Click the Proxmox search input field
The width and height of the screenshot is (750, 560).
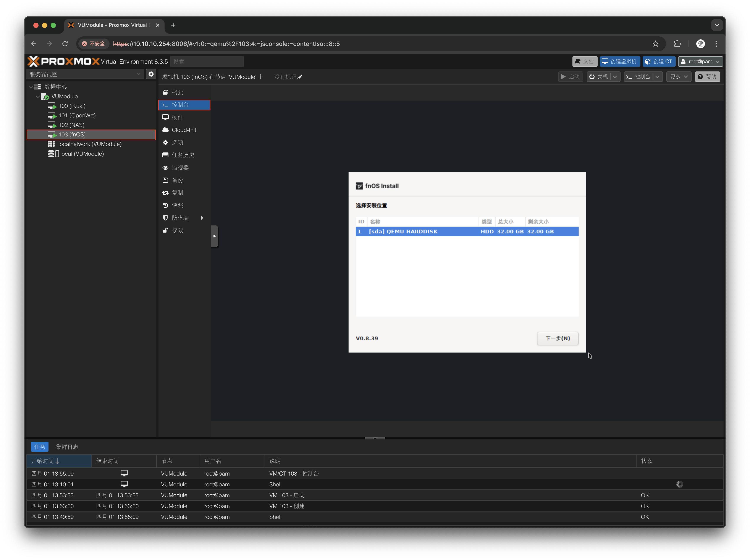[207, 61]
